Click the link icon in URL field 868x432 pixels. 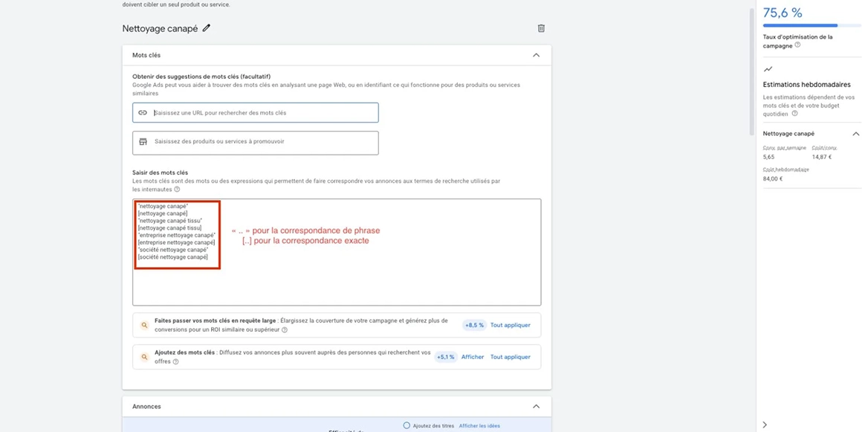click(x=143, y=112)
